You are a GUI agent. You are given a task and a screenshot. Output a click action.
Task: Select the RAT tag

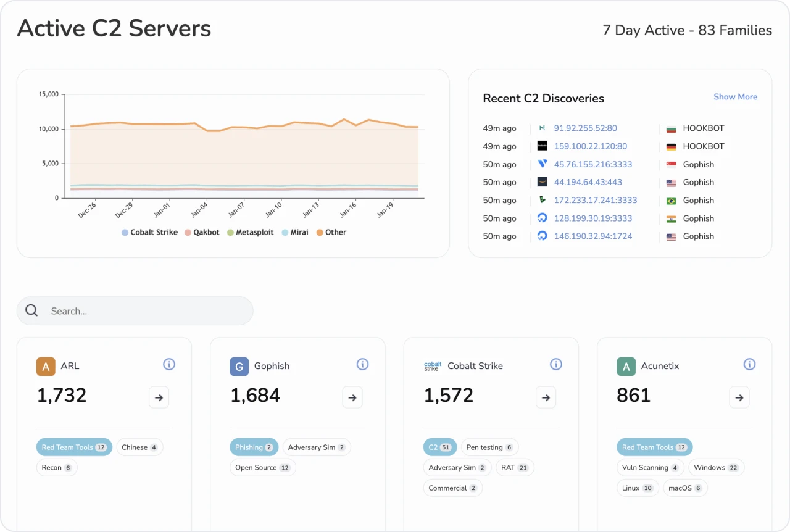[515, 468]
